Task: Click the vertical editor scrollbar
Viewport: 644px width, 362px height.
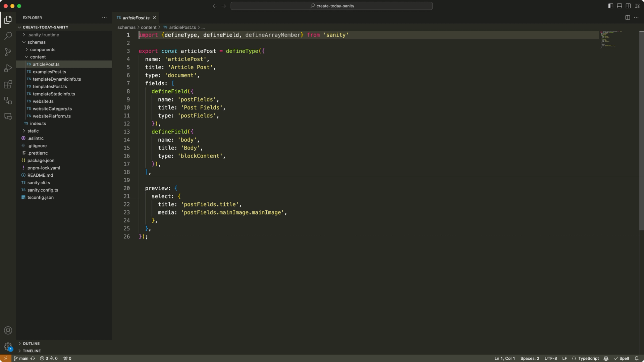Action: (641, 131)
